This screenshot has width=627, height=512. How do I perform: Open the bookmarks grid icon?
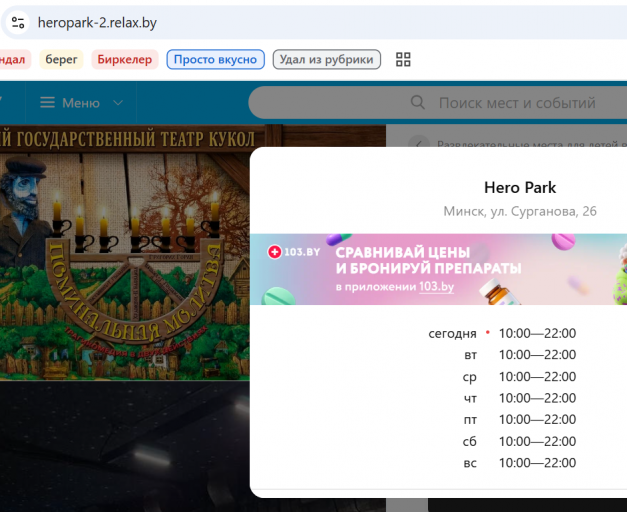(403, 60)
